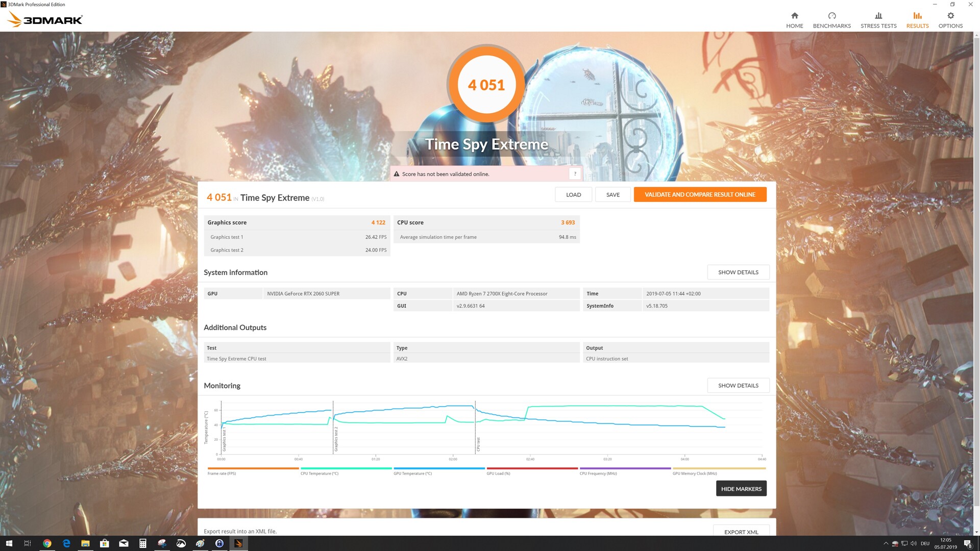Open the Home tab
Viewport: 980px width, 551px height.
794,20
